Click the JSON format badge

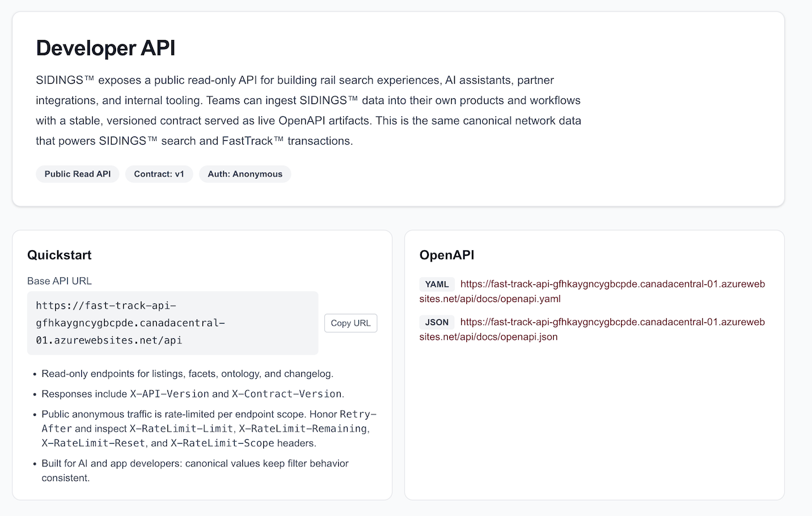436,322
